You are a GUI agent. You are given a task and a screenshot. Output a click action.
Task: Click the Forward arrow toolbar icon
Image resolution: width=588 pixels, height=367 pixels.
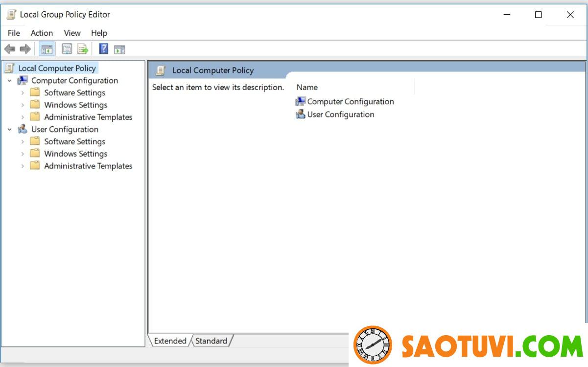point(25,49)
